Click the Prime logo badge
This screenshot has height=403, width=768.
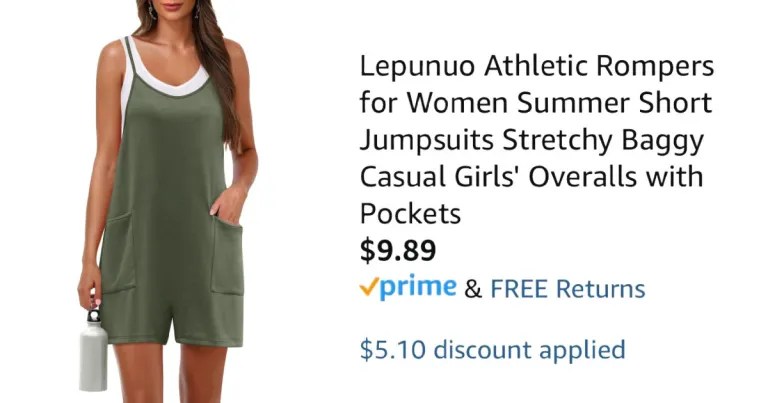click(x=408, y=287)
